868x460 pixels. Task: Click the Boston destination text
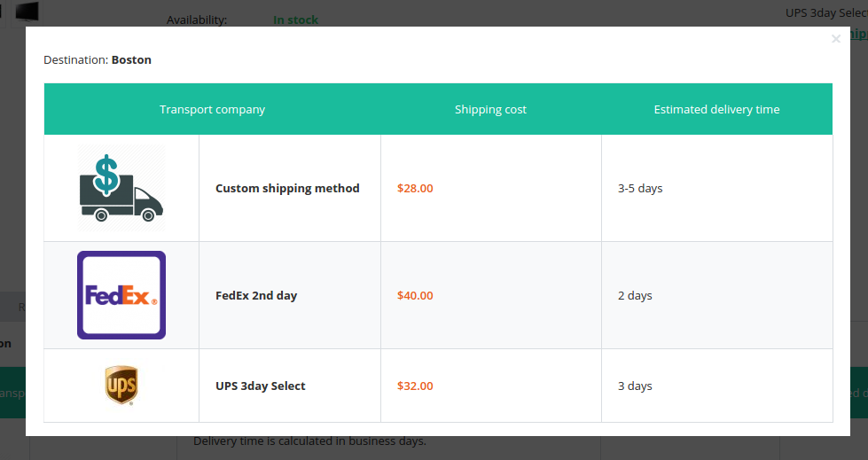131,59
